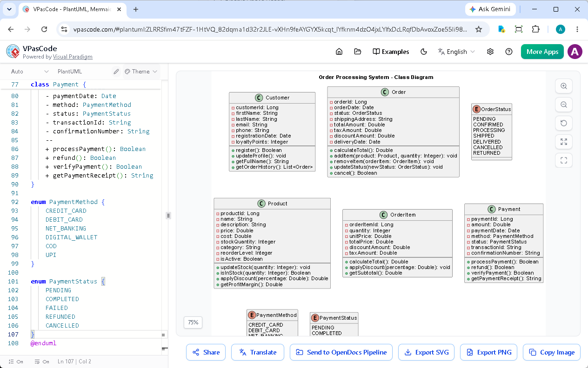Click the site info icon in address bar
588x368 pixels.
pos(65,29)
